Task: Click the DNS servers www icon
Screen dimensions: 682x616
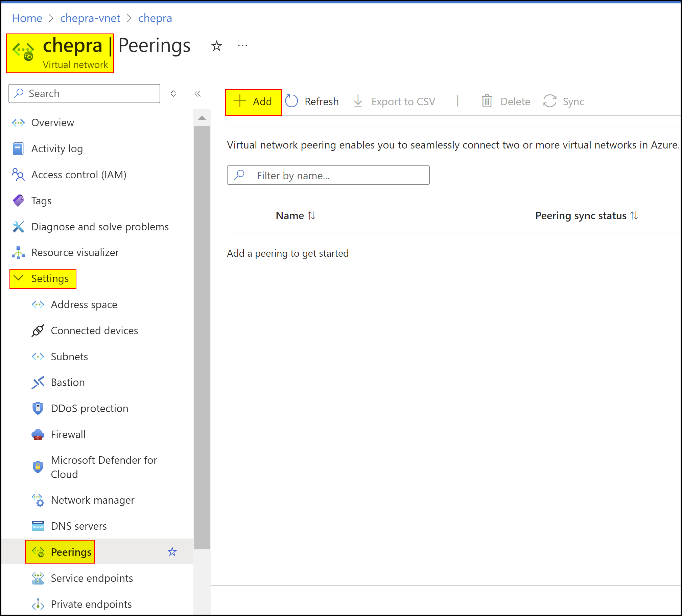Action: [38, 526]
